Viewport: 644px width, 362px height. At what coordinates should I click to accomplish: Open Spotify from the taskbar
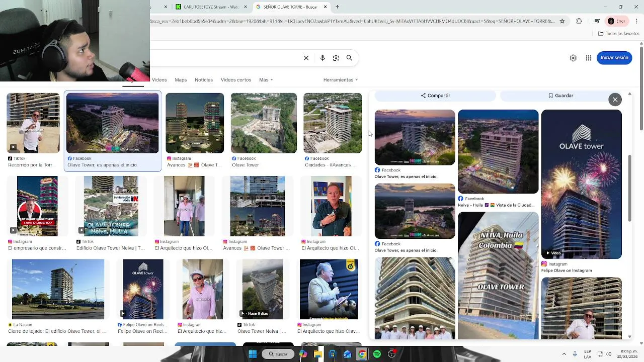(377, 354)
